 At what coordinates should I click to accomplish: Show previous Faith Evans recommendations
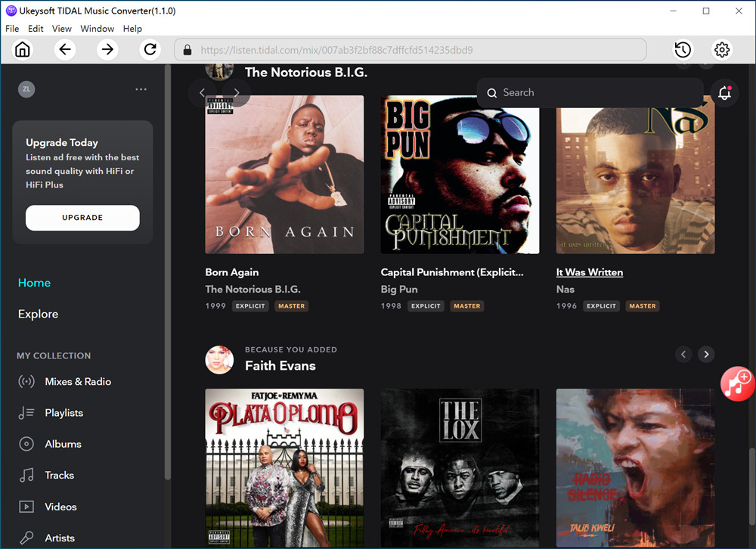click(x=683, y=354)
